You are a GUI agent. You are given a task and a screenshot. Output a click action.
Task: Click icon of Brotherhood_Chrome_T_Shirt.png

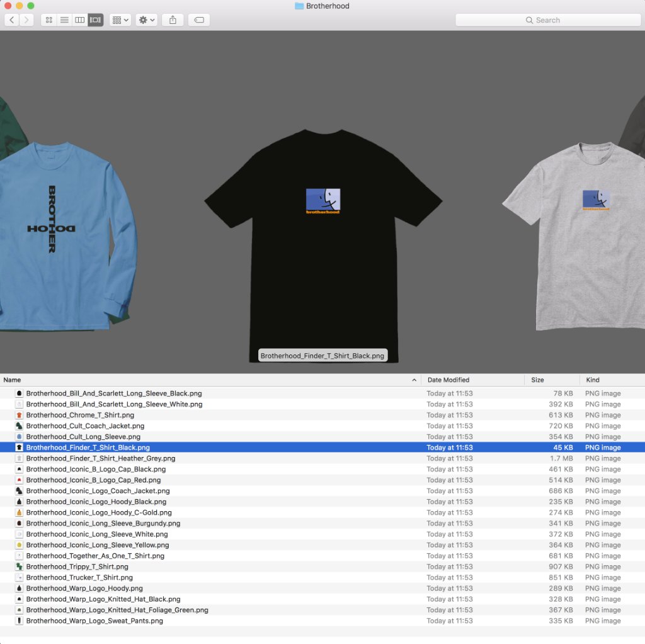pyautogui.click(x=19, y=415)
